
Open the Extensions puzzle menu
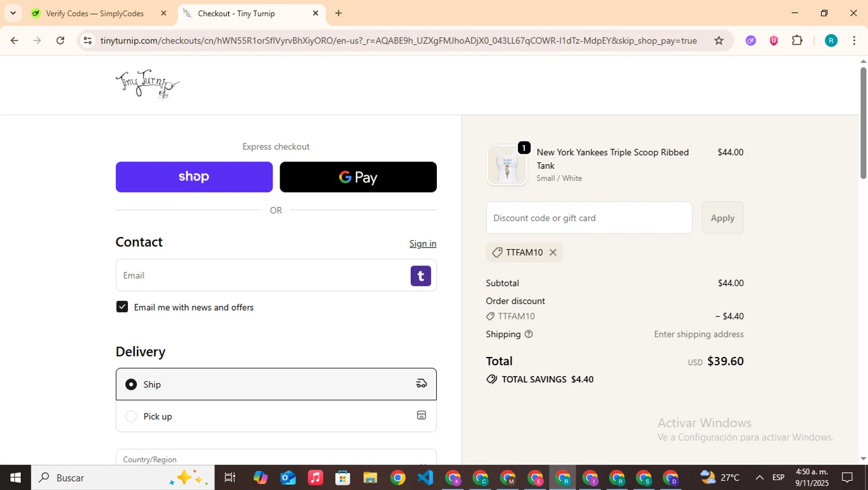[797, 40]
